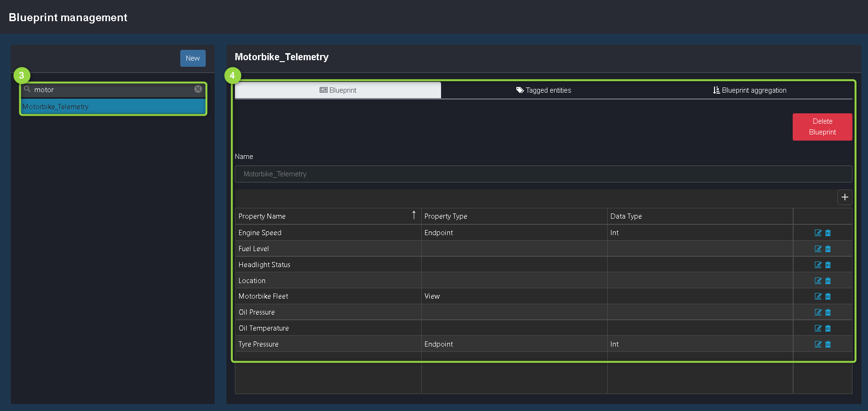Select Motorbike_Telemetry in the blueprint list
This screenshot has width=868, height=411.
[113, 107]
